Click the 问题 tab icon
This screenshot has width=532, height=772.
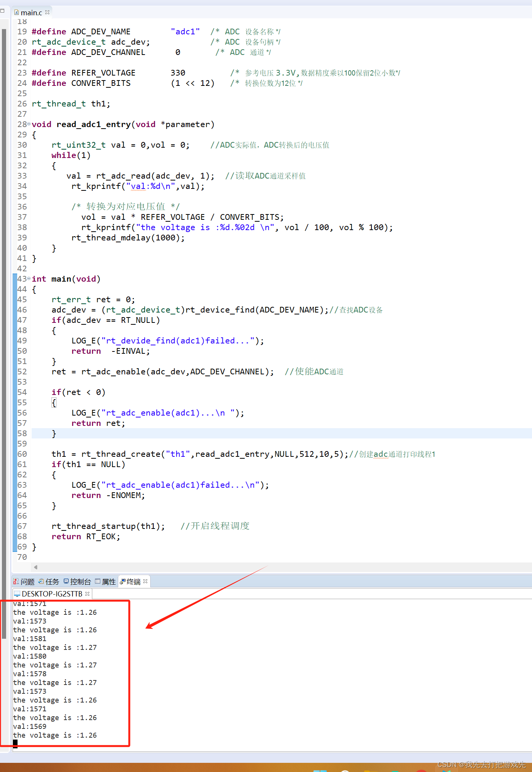click(x=16, y=581)
